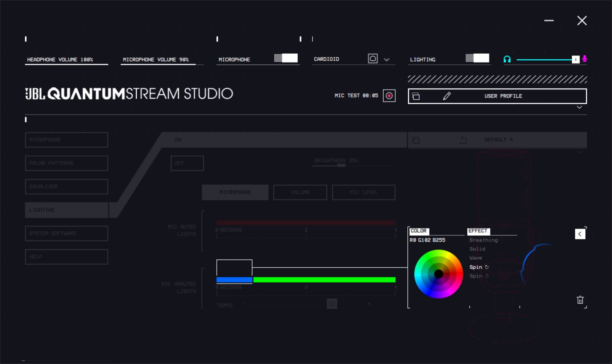Pick a color on the color wheel
Screen dimensions: 612x364
(x=439, y=274)
